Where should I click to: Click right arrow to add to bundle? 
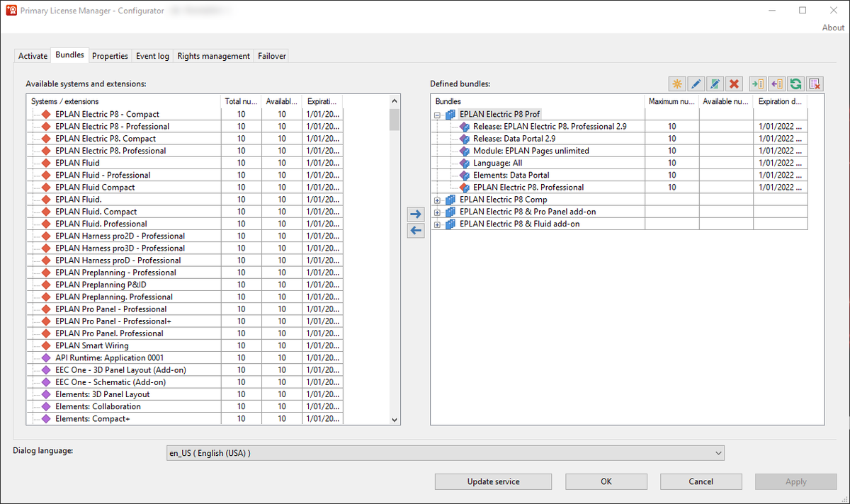click(416, 214)
